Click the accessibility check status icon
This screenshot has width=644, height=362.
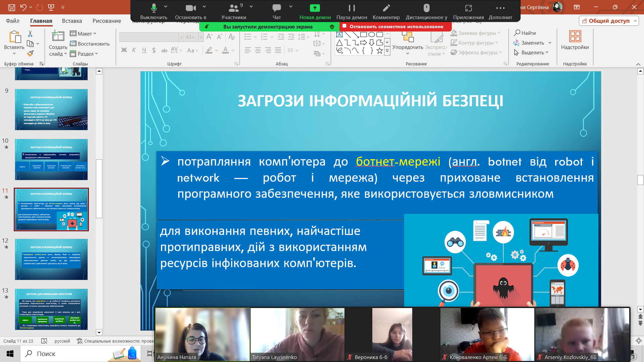(x=79, y=341)
